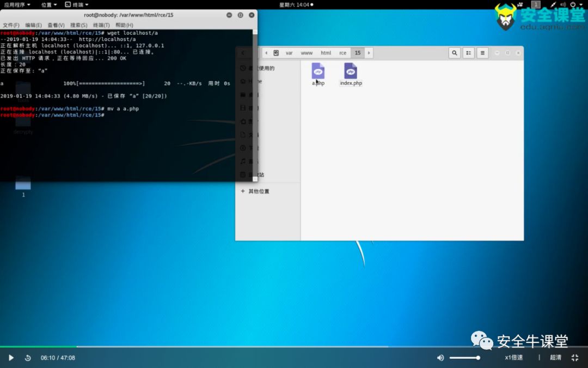The height and width of the screenshot is (368, 588).
Task: Click the network connection tray icon
Action: pyautogui.click(x=553, y=4)
